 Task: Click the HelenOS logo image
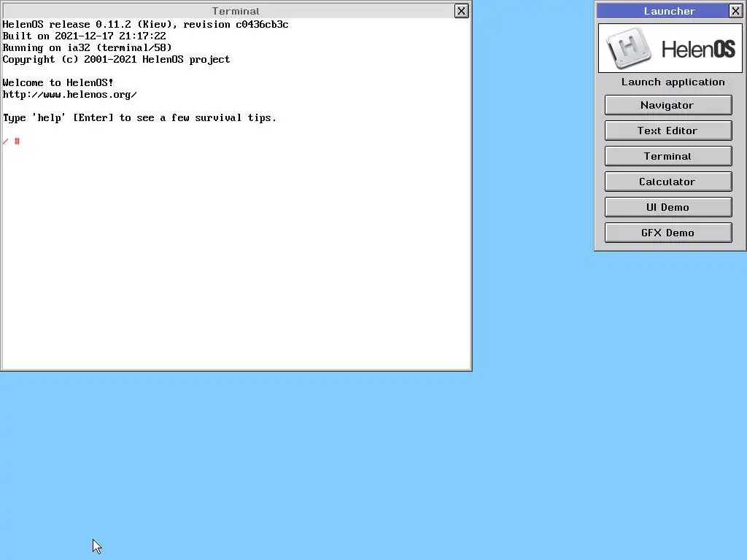coord(670,48)
